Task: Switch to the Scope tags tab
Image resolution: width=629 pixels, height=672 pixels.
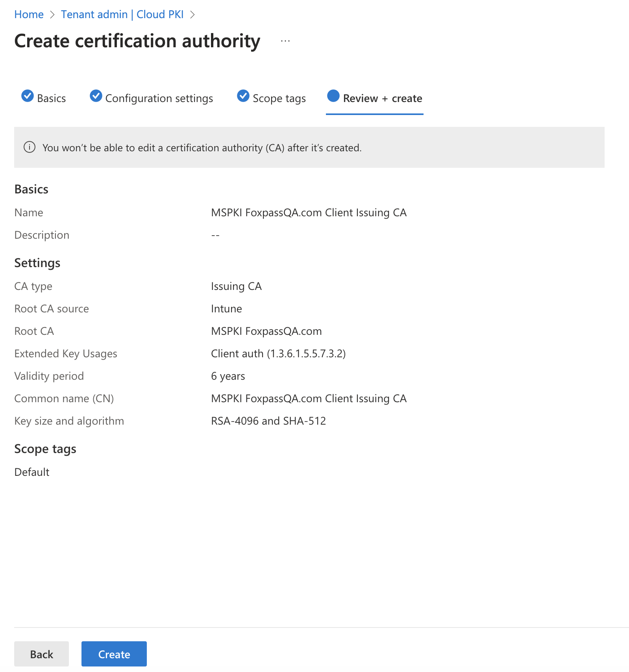Action: coord(272,98)
